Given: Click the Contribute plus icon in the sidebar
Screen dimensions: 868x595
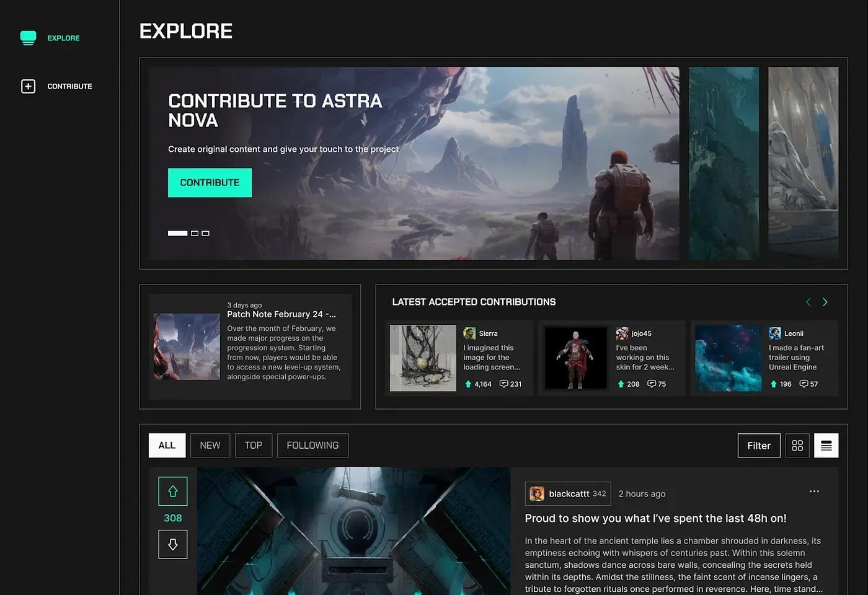Looking at the screenshot, I should coord(28,86).
